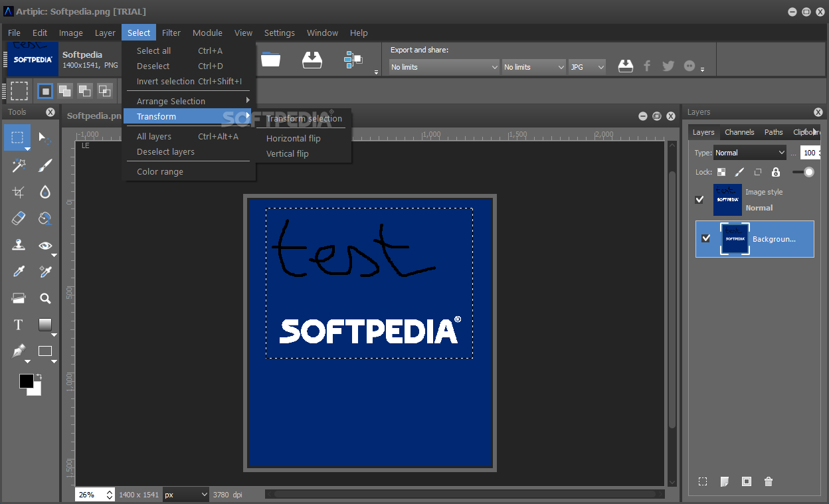Toggle lock image pixels brush icon
829x504 pixels.
pos(739,172)
